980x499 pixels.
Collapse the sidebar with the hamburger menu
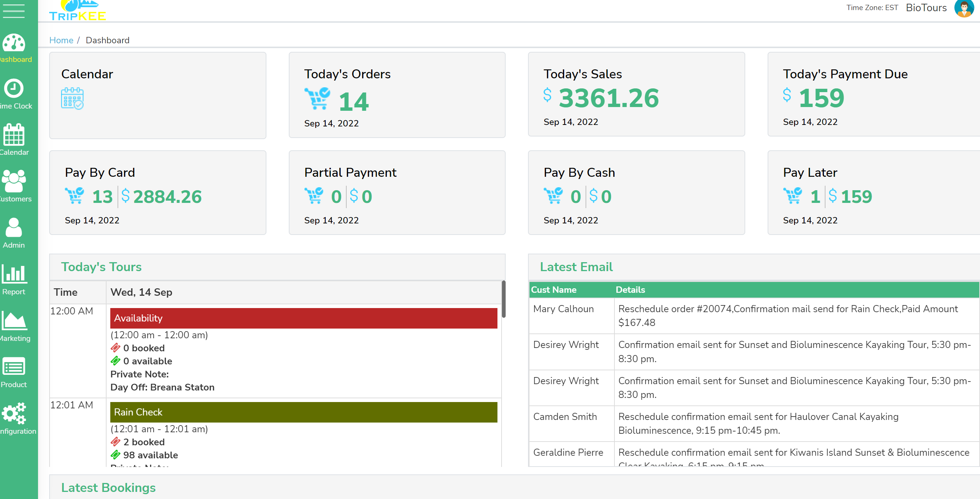[x=14, y=11]
